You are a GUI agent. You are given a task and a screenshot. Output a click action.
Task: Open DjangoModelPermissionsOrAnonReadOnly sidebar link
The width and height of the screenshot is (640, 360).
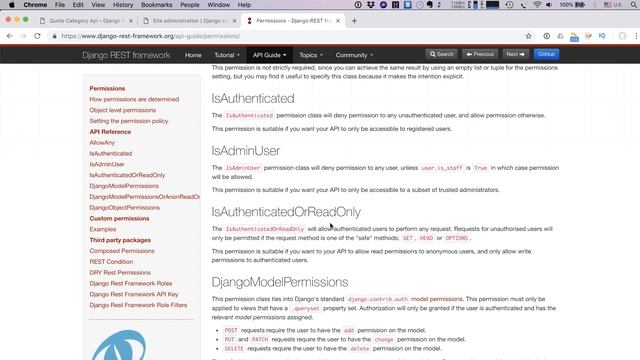[144, 197]
